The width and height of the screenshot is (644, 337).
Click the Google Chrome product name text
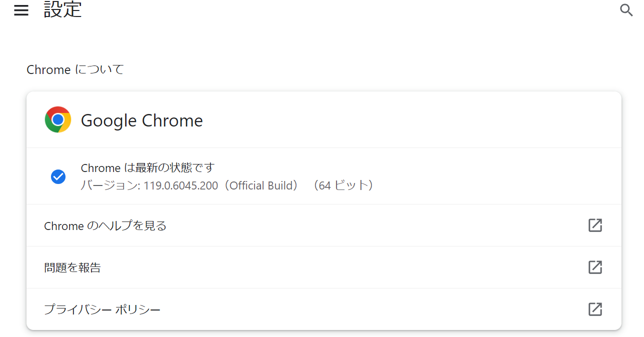[x=141, y=120]
